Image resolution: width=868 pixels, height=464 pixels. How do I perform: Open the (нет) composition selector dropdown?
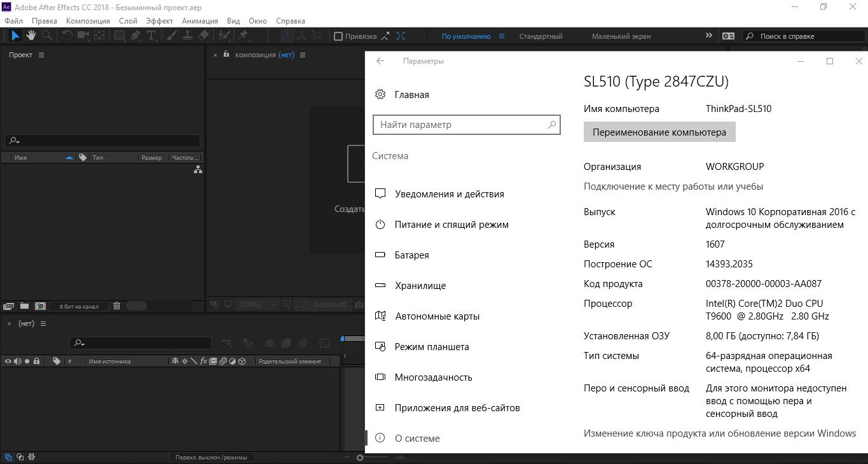click(x=286, y=55)
